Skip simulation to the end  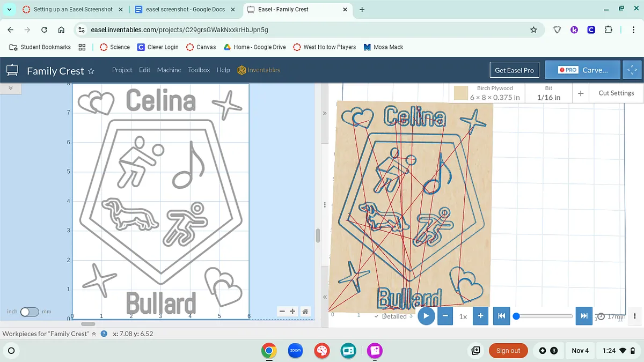(584, 316)
